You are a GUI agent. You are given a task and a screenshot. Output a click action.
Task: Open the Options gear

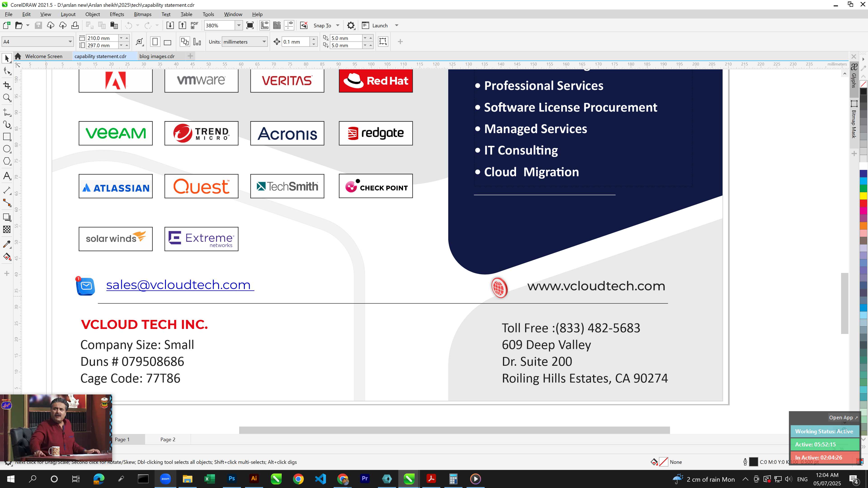(x=351, y=26)
